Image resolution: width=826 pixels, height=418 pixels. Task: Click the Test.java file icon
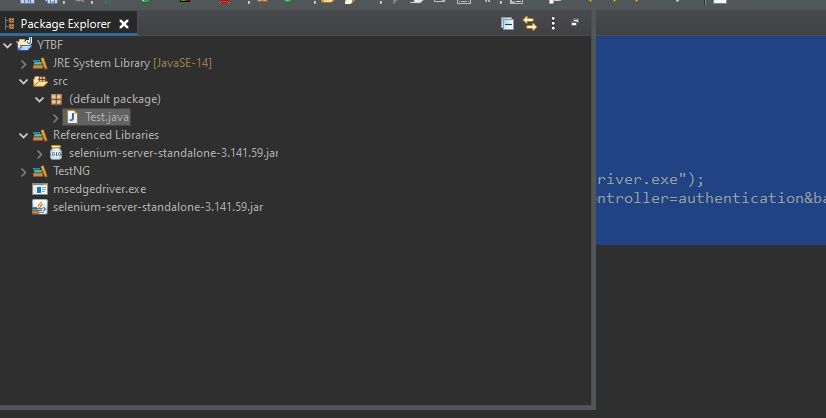pyautogui.click(x=73, y=117)
